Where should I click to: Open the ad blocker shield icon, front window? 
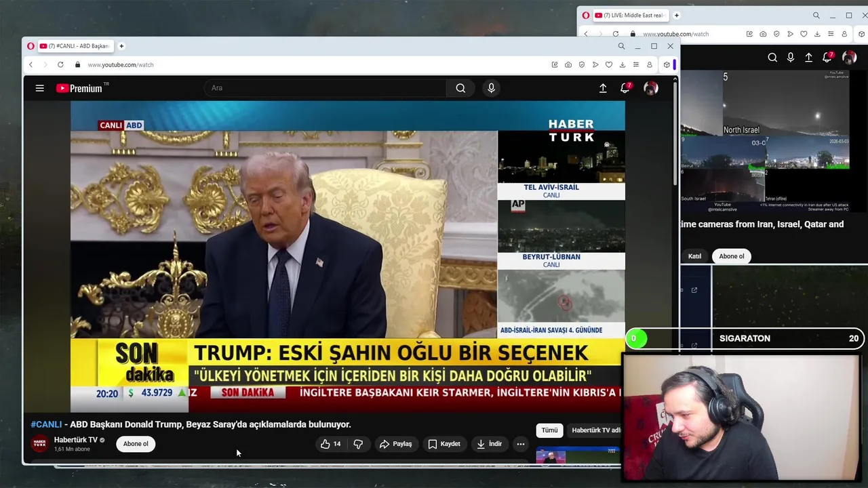tap(582, 65)
